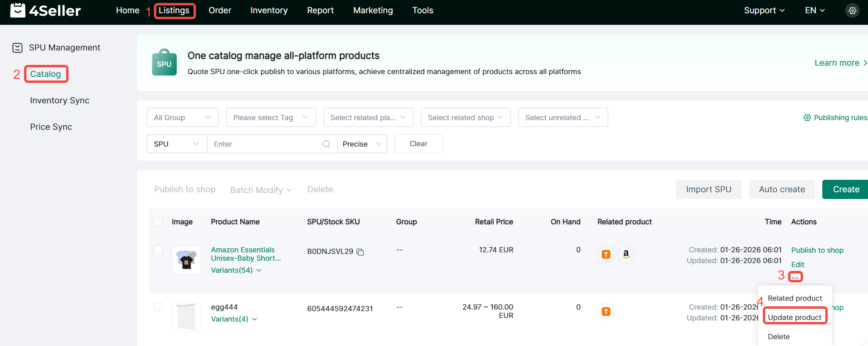Toggle the select-all checkbox in the table header
Screen dimensions: 868x346
pyautogui.click(x=158, y=222)
